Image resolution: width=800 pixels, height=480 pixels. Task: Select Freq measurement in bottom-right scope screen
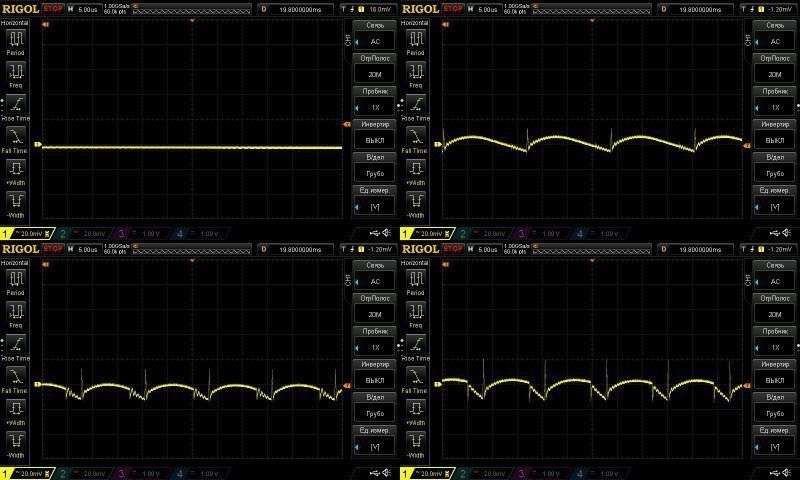pos(416,316)
